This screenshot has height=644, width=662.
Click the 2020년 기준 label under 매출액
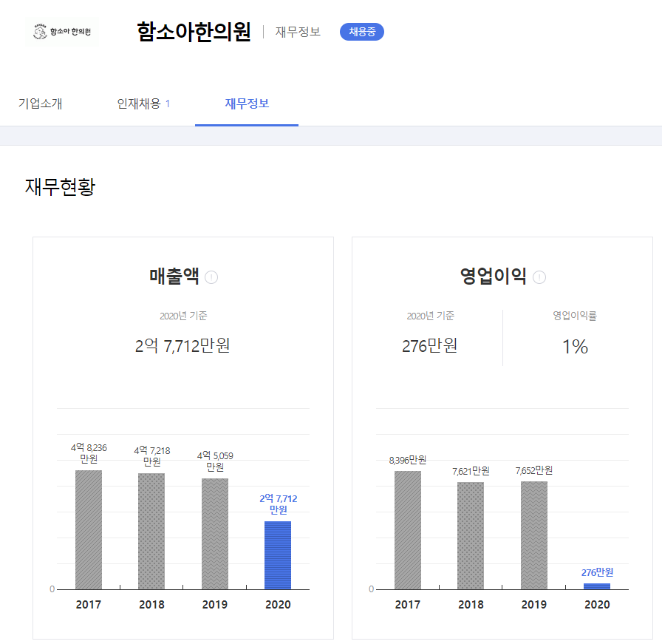point(183,316)
